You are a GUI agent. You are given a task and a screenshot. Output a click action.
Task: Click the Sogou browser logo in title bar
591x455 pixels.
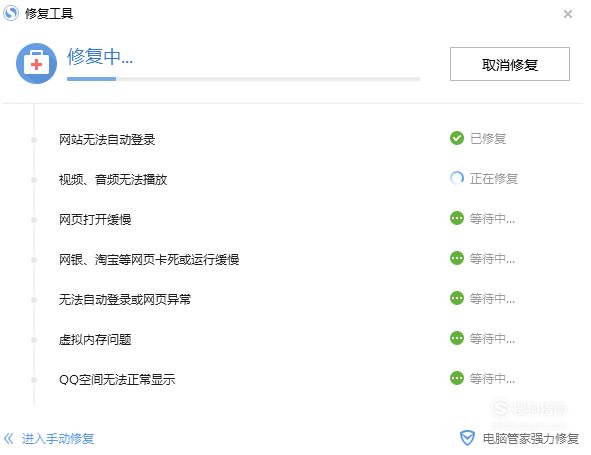pyautogui.click(x=11, y=13)
